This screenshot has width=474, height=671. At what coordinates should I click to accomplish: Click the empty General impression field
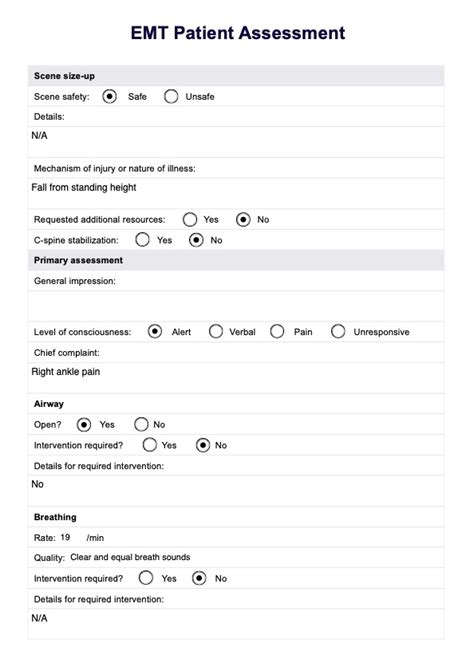click(x=236, y=306)
